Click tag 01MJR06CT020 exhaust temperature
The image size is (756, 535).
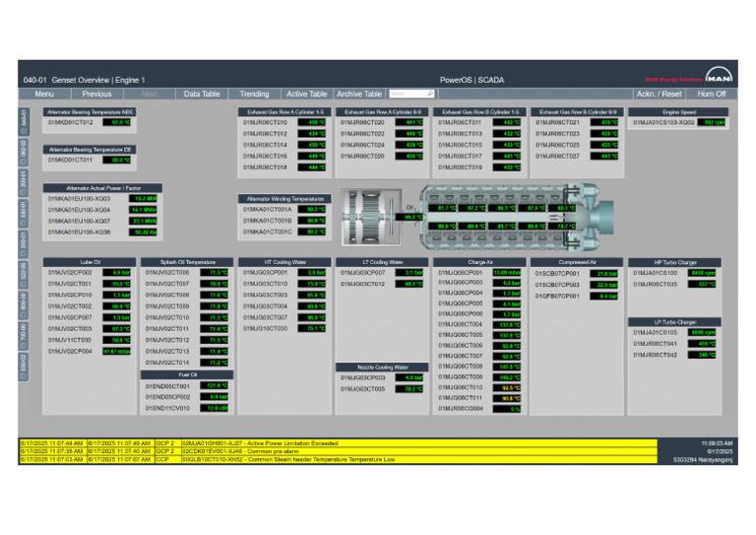click(x=409, y=122)
